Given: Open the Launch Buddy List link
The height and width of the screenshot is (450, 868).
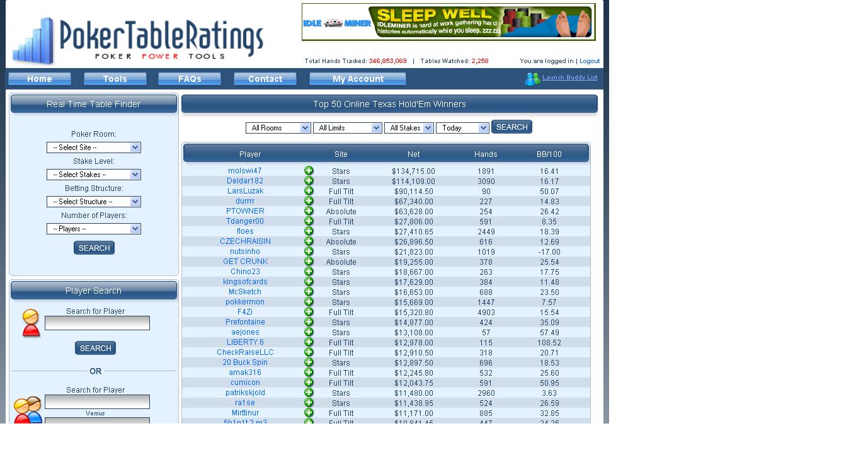Looking at the screenshot, I should (570, 78).
